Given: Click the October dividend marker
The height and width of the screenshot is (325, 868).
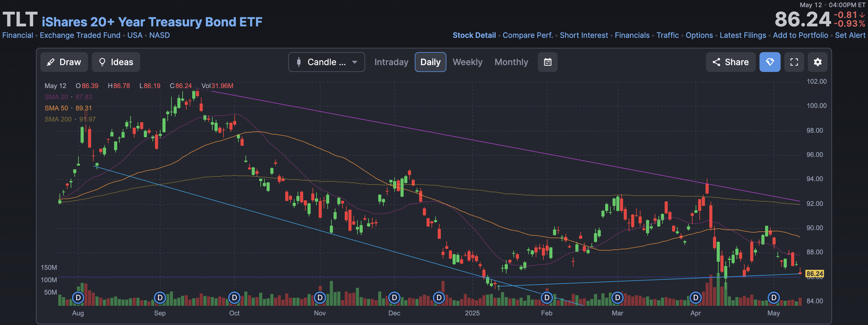Looking at the screenshot, I should [x=234, y=298].
